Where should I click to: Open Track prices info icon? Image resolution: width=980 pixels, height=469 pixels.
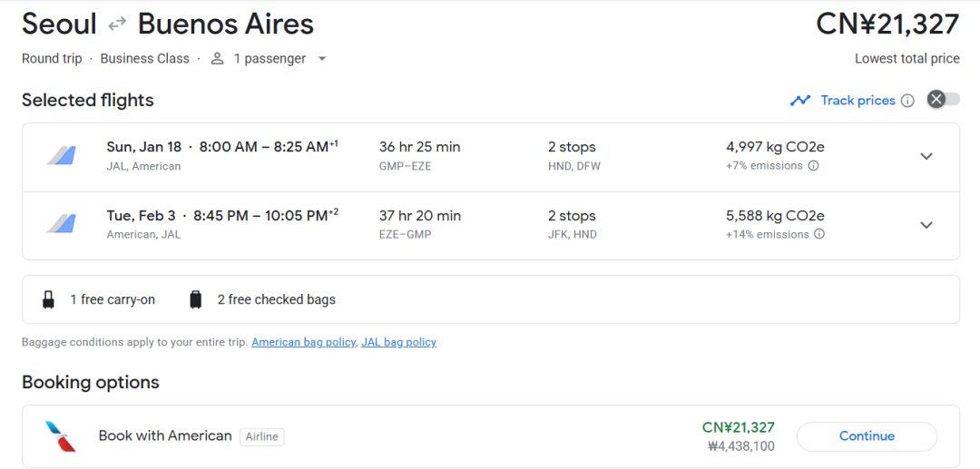pyautogui.click(x=907, y=101)
